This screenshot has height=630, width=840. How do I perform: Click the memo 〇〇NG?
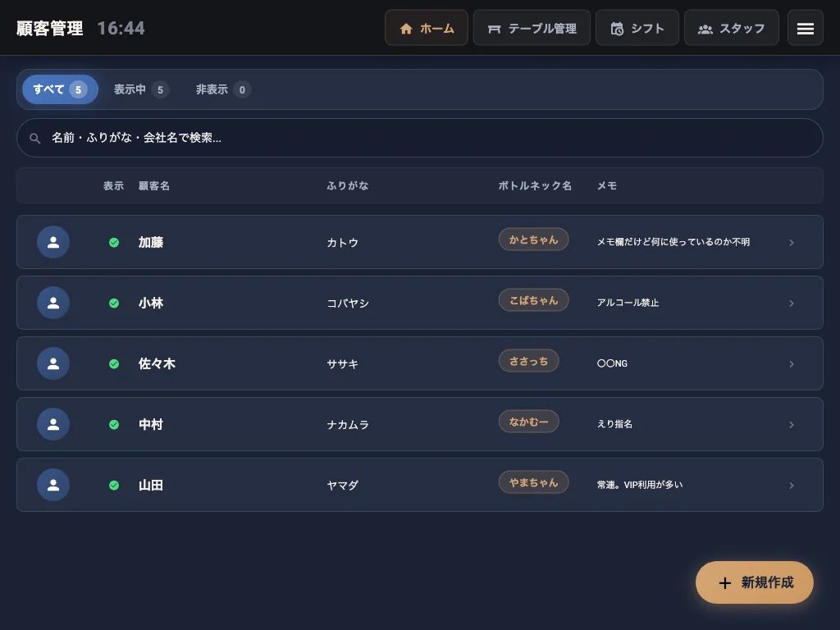point(612,363)
